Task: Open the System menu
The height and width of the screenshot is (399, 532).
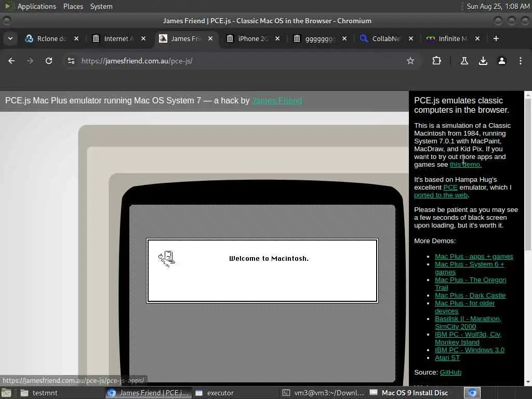Action: coord(101,6)
